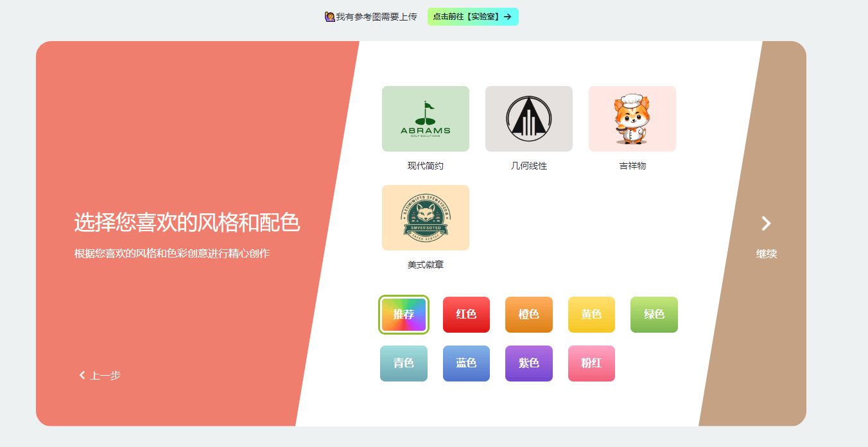The image size is (868, 447).
Task: Select the 黄色 yellow color swatch
Action: [591, 315]
